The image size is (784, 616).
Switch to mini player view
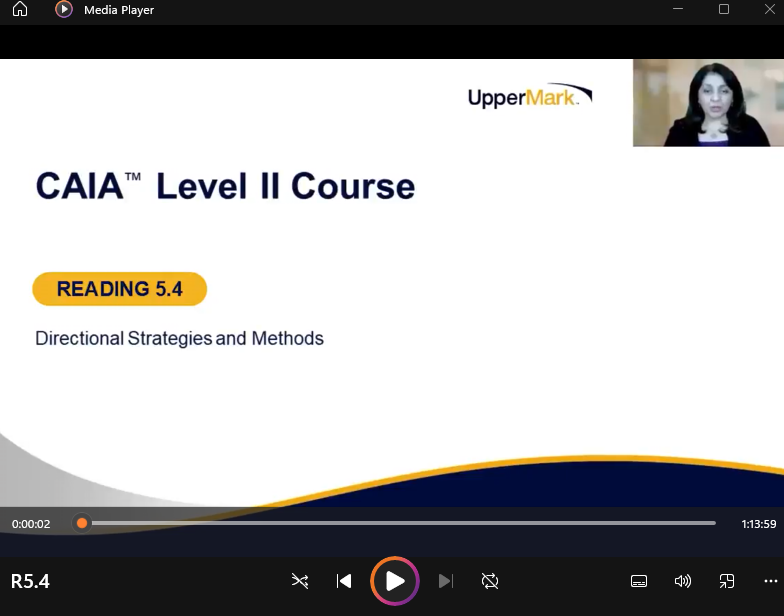727,581
